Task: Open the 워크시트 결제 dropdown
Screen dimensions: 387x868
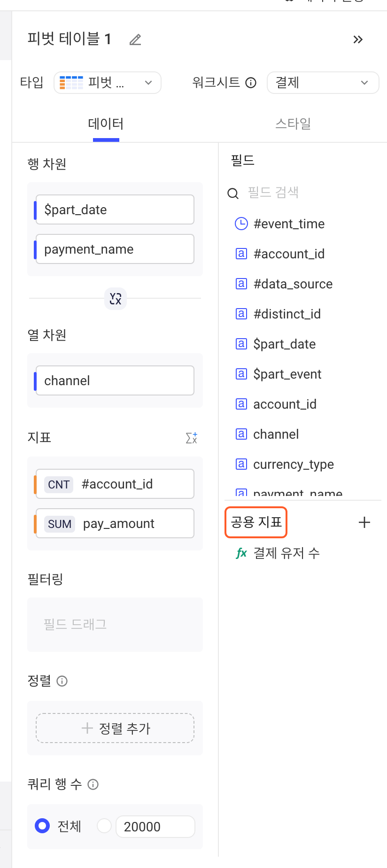Action: tap(323, 83)
